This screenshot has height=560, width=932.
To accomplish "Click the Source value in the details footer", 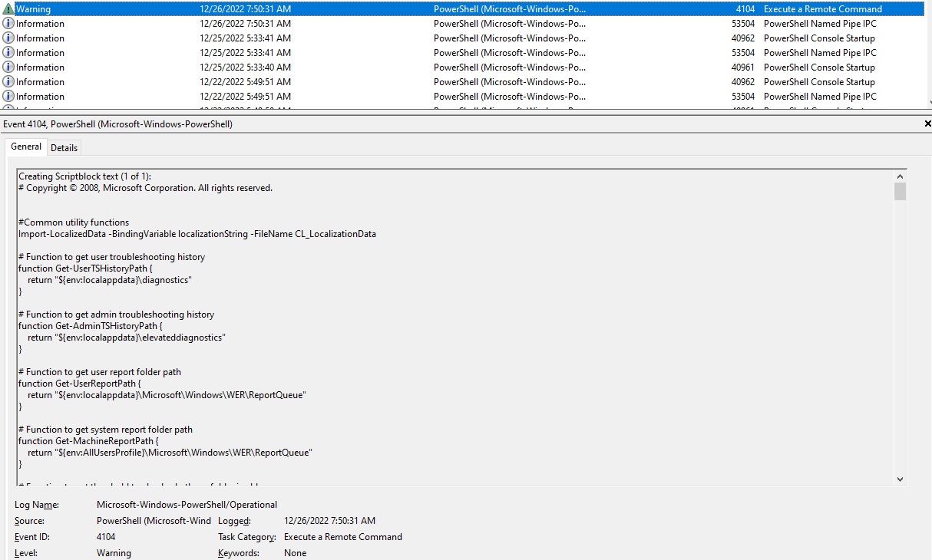I will pos(154,521).
